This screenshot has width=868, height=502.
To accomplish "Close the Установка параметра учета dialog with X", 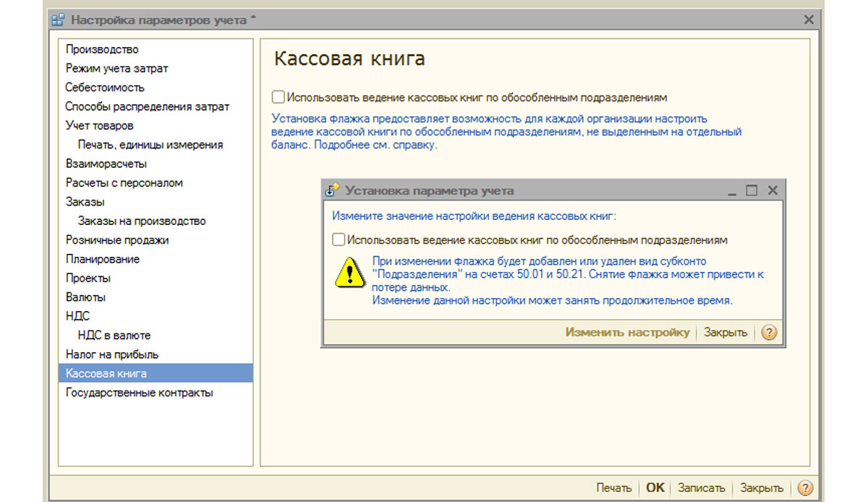I will pyautogui.click(x=772, y=190).
